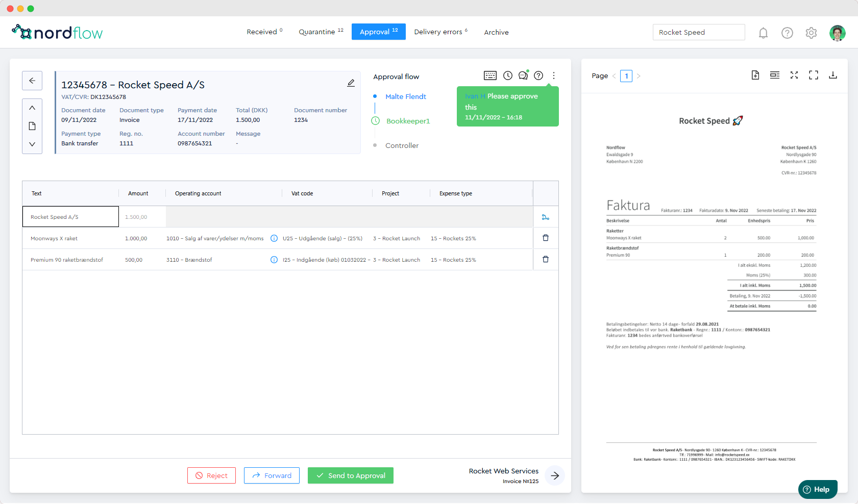Open the notifications bell
This screenshot has width=858, height=504.
pos(763,33)
